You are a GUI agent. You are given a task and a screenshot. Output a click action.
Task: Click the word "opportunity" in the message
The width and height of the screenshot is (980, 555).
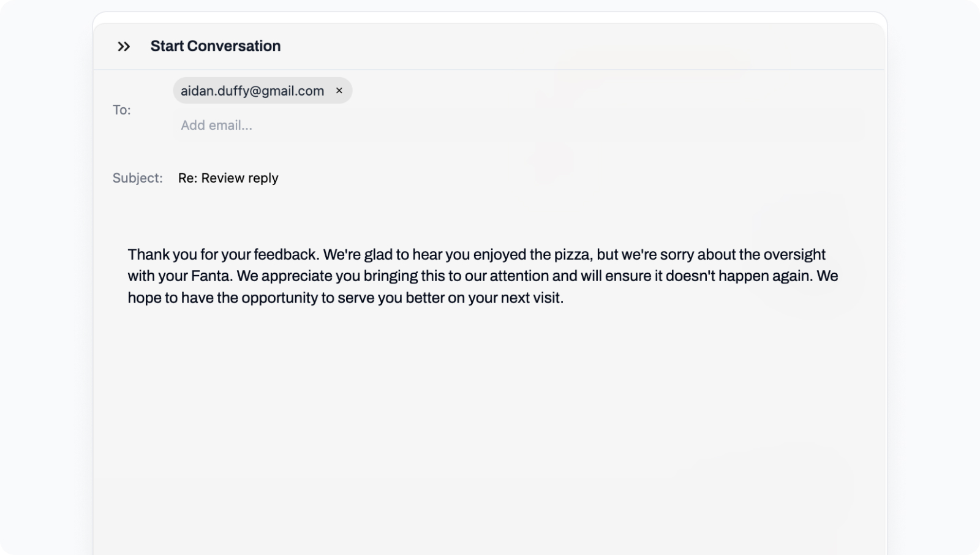coord(279,298)
